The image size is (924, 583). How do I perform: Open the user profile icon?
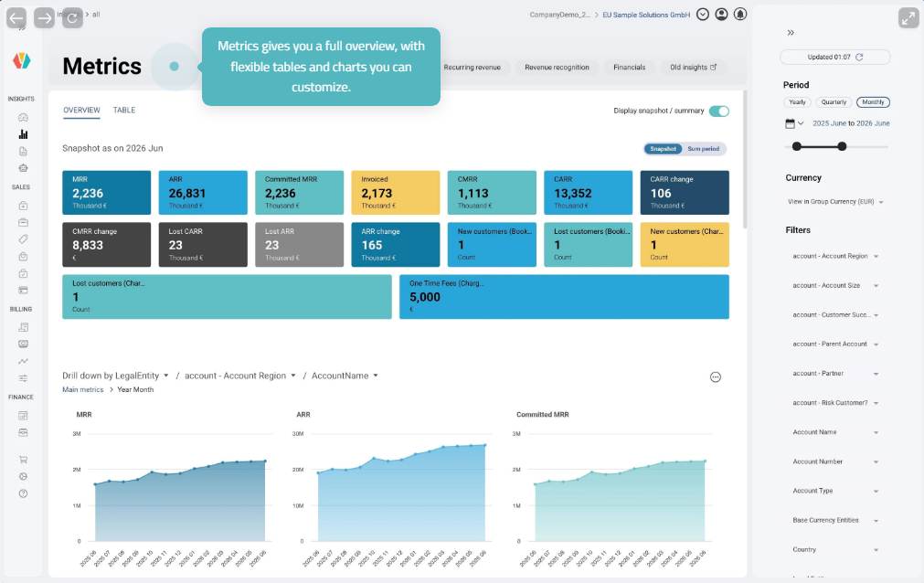(721, 14)
